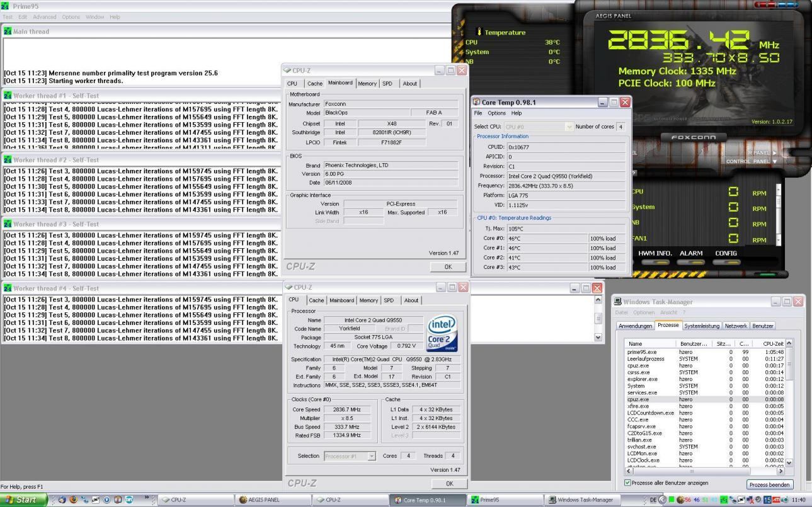The height and width of the screenshot is (507, 812).
Task: Click the Windows Media Player quick launch icon
Action: (x=106, y=499)
